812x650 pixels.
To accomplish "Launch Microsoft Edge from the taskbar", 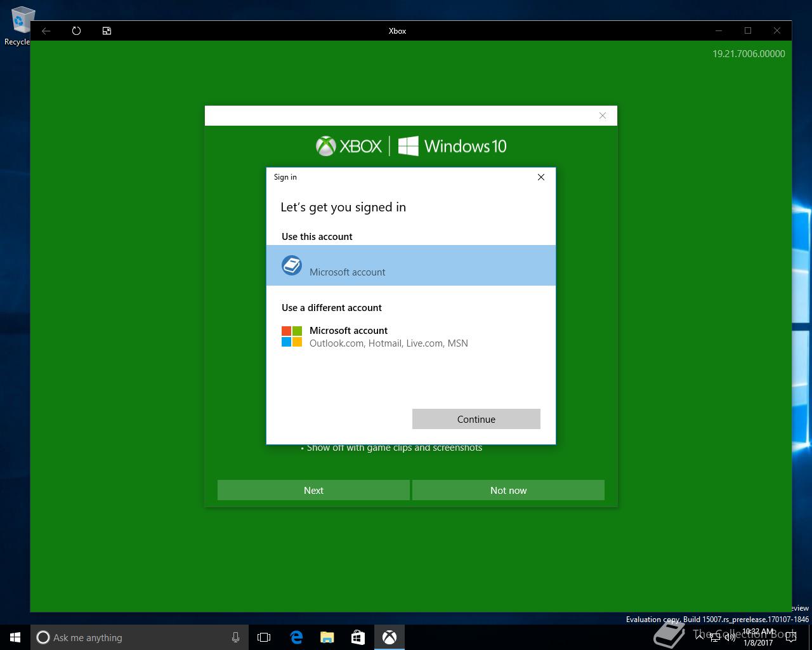I will pyautogui.click(x=296, y=637).
